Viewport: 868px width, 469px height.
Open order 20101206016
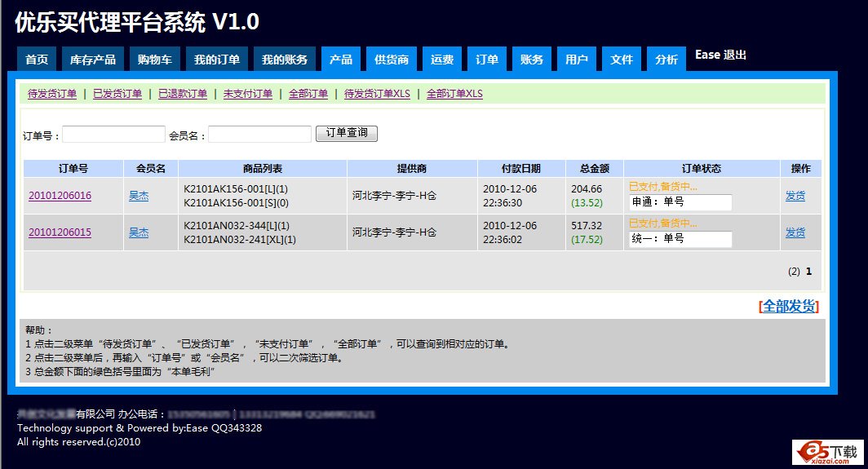(60, 196)
